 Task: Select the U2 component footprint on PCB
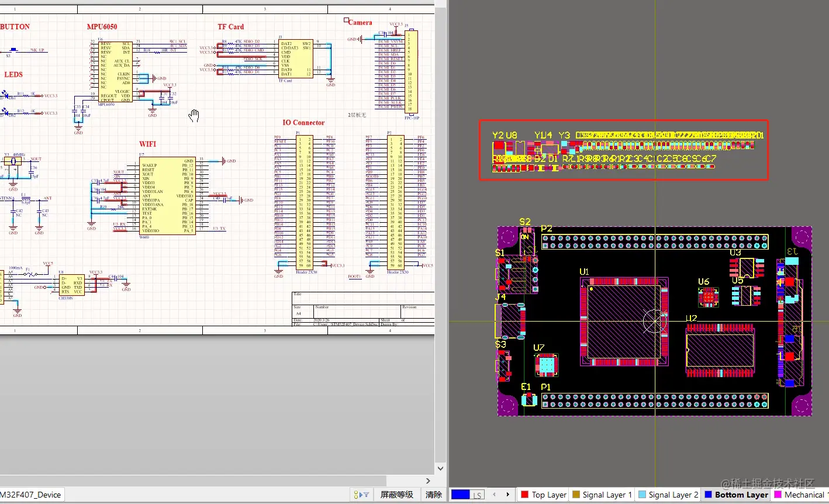(x=719, y=350)
